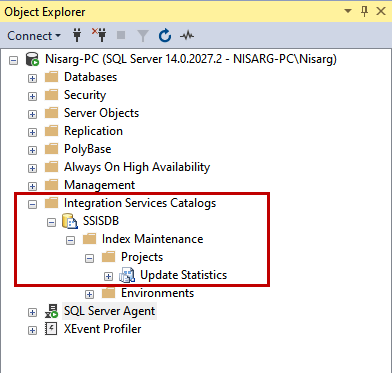Expand the Update Statistics project node
392x373 pixels.
(x=108, y=277)
